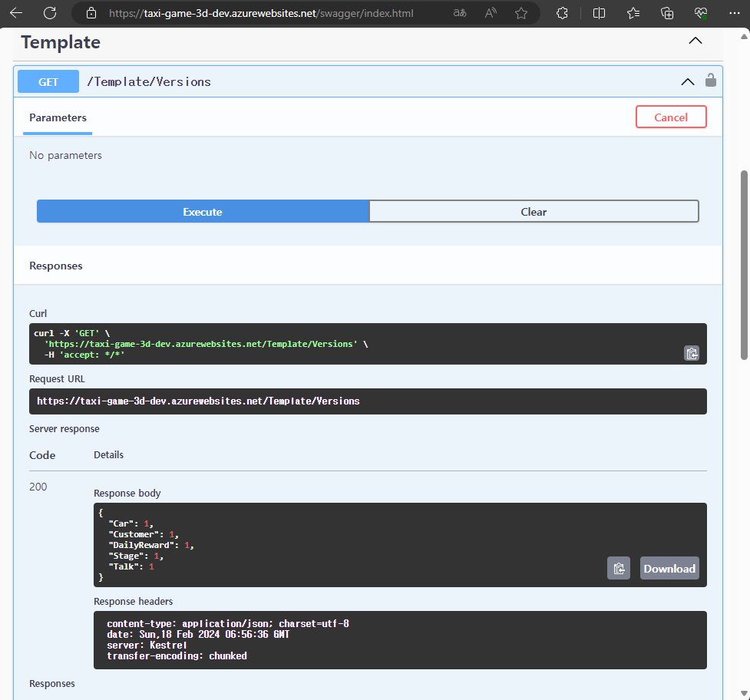Collapse the GET /Template/Versions operation

(x=688, y=82)
